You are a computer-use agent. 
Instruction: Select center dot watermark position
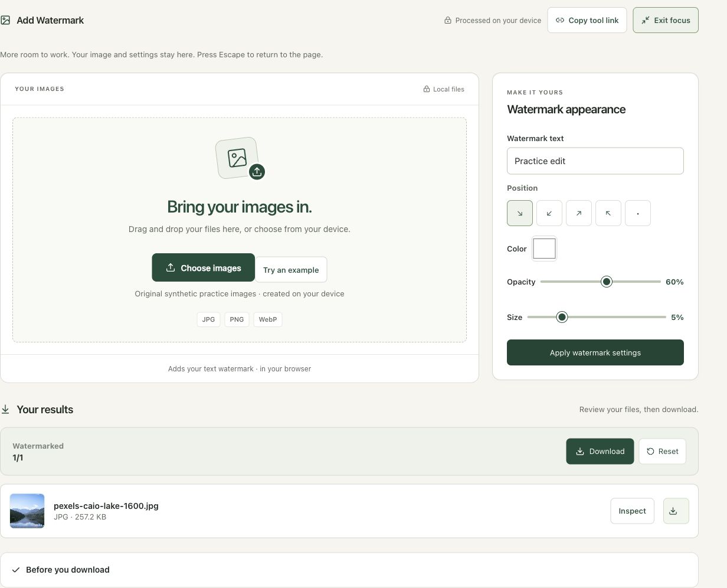(638, 213)
